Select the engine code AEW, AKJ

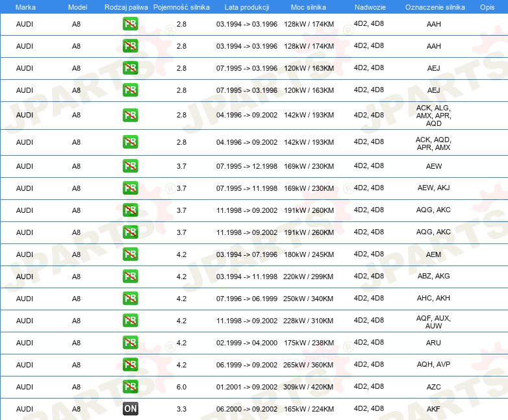(x=433, y=188)
